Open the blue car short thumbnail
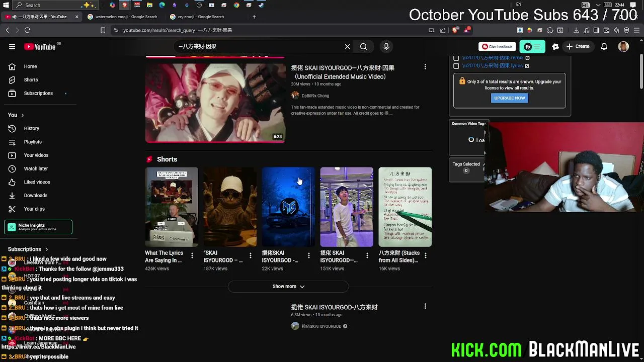Viewport: 644px width, 362px height. click(x=288, y=207)
